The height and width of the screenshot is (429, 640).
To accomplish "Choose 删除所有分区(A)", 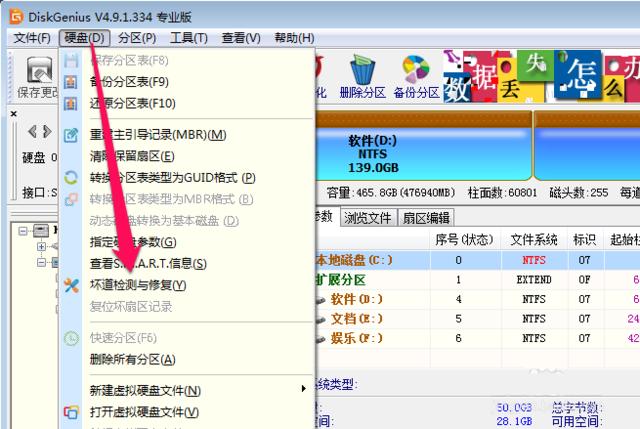I will 133,360.
